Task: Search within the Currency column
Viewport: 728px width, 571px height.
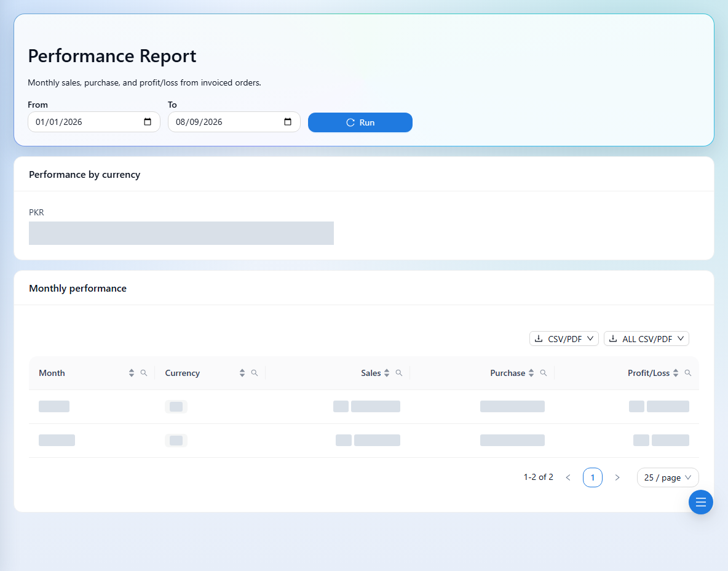Action: (x=255, y=373)
